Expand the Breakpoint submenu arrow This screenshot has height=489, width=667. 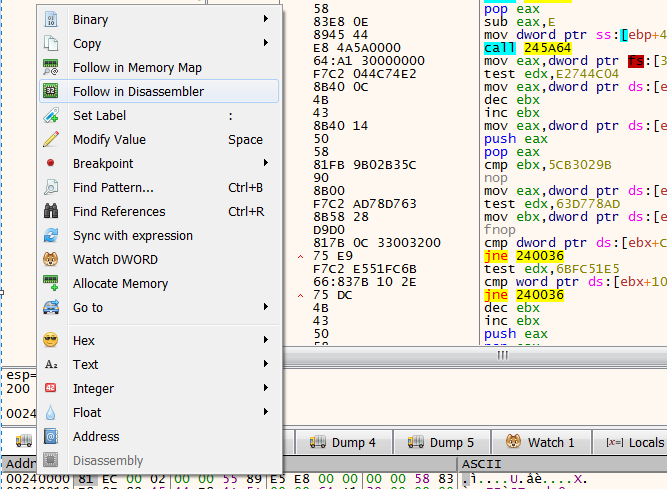(x=266, y=162)
